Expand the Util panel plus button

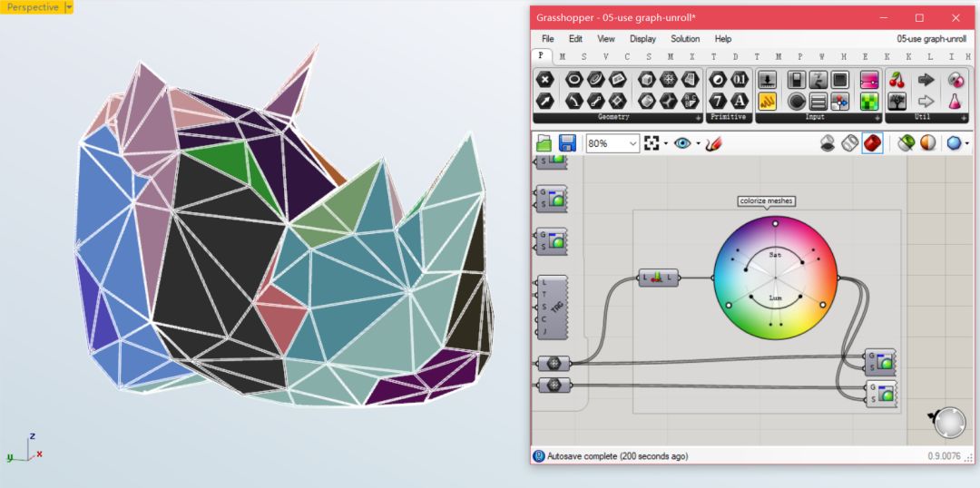(963, 118)
